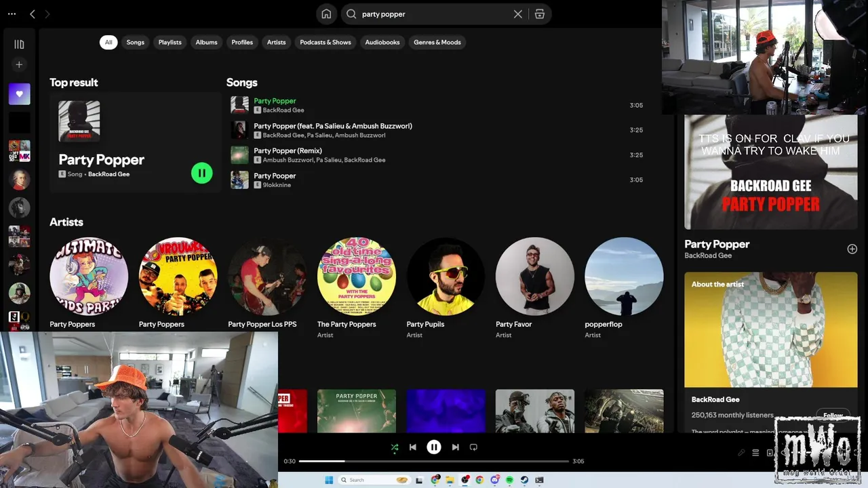Image resolution: width=868 pixels, height=488 pixels.
Task: Filter results by Genres & Moods
Action: click(437, 42)
